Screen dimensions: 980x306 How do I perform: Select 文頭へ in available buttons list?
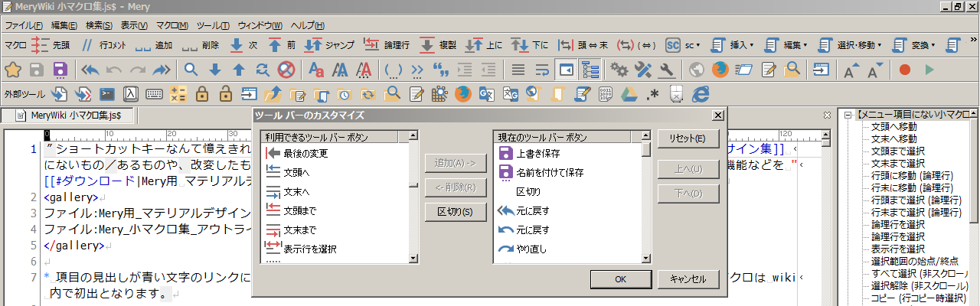coord(296,173)
